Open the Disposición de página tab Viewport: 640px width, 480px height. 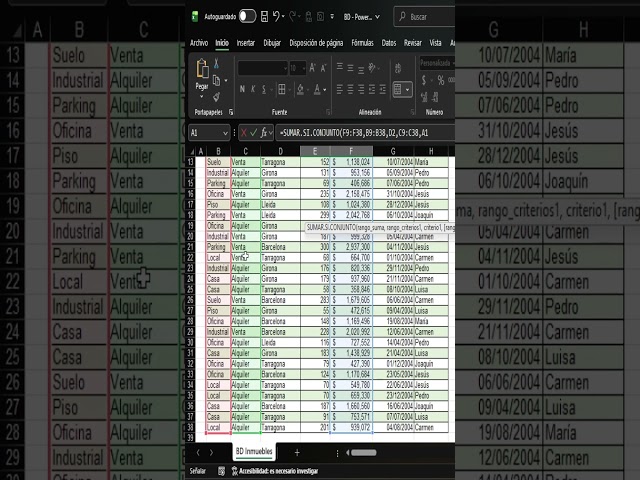click(316, 43)
